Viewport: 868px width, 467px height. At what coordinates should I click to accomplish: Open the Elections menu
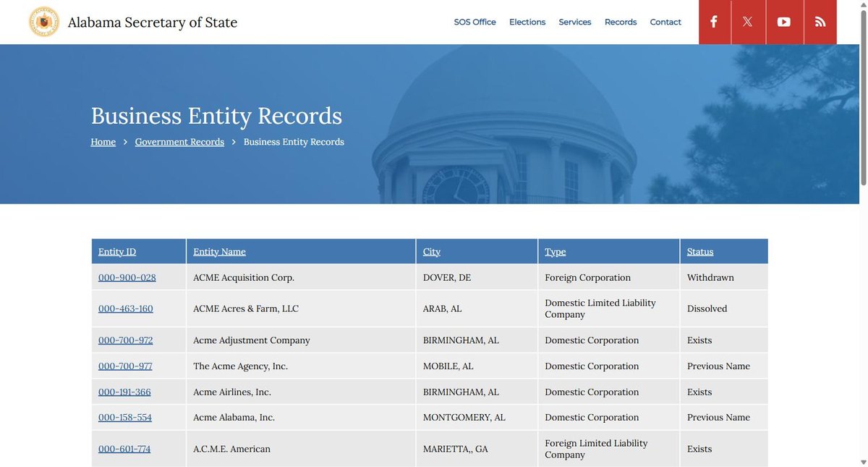click(527, 22)
